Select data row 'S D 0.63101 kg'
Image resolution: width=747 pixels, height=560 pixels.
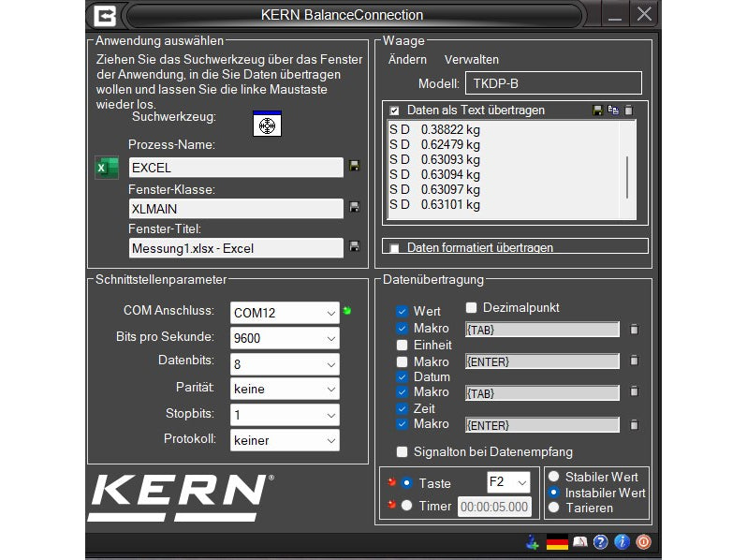434,204
